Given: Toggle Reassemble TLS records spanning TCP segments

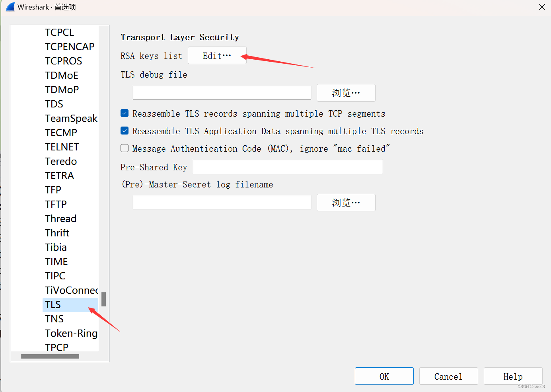Looking at the screenshot, I should (125, 113).
